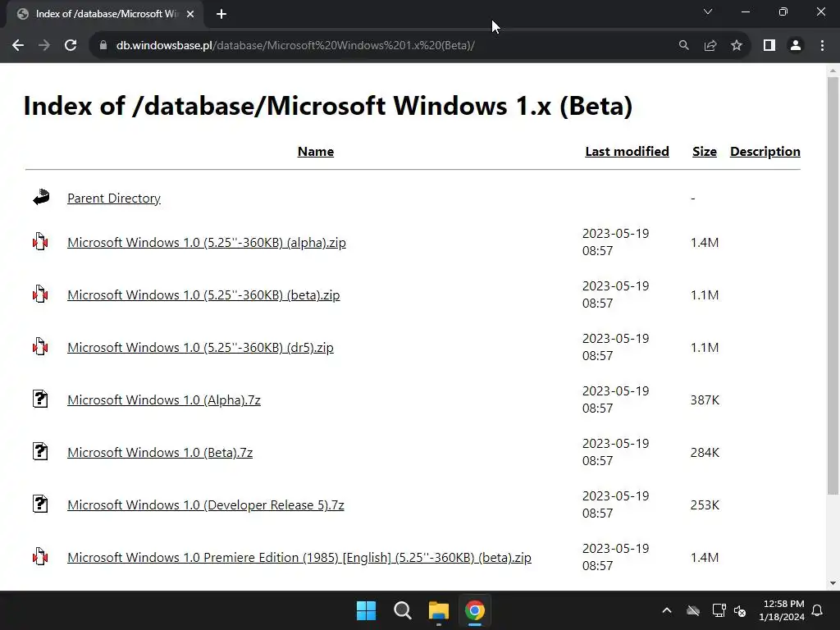Click the Chrome taskbar icon
Viewport: 840px width, 630px height.
pos(475,610)
